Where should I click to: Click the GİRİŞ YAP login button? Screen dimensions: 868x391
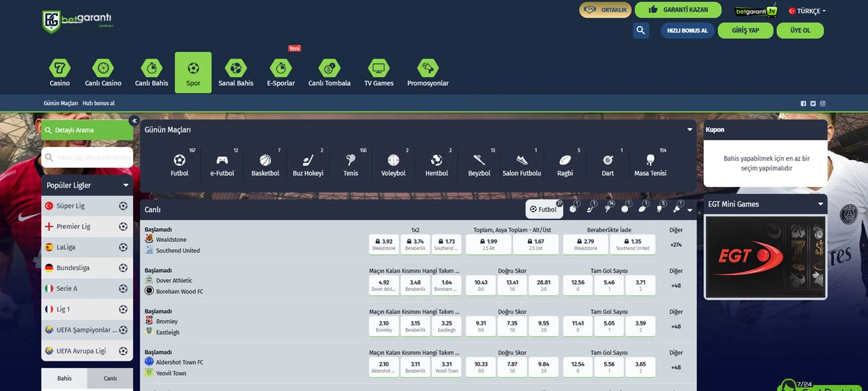[745, 30]
